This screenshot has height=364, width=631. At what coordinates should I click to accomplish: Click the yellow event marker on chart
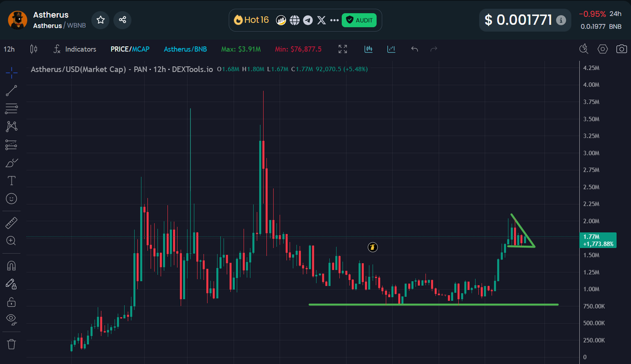click(x=373, y=247)
